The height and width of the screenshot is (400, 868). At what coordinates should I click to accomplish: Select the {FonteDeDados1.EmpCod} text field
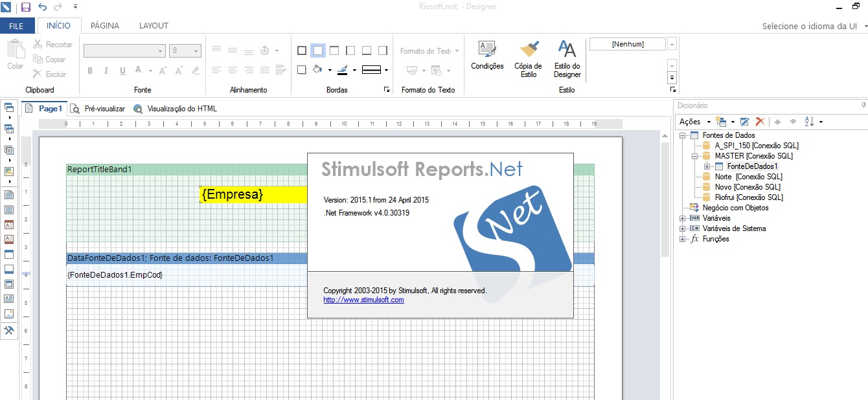pos(115,275)
